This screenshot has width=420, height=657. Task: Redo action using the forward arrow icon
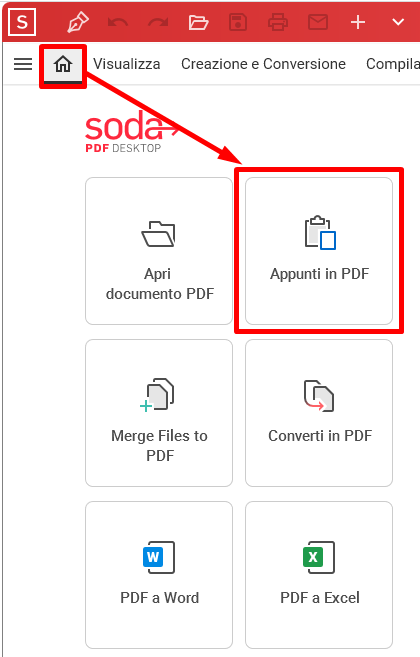[x=158, y=22]
